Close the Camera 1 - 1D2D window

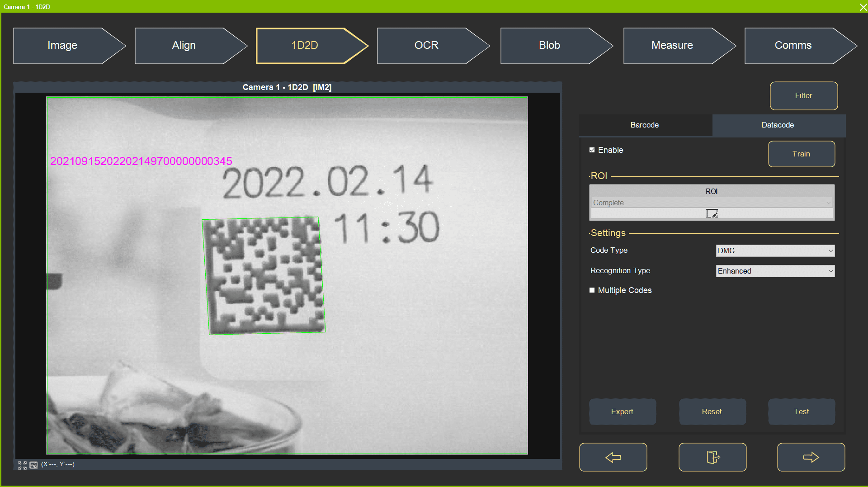[863, 7]
